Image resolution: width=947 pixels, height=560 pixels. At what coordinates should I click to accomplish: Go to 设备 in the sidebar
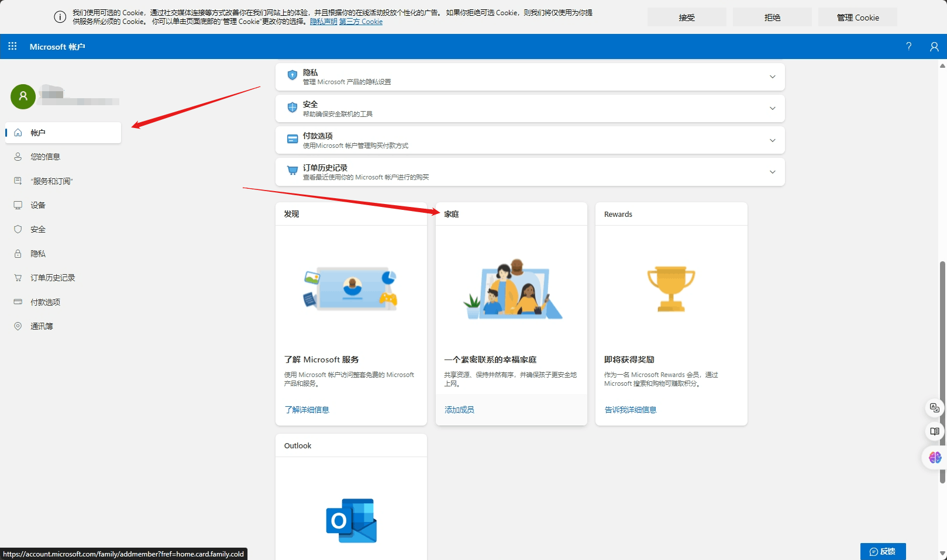pos(63,205)
